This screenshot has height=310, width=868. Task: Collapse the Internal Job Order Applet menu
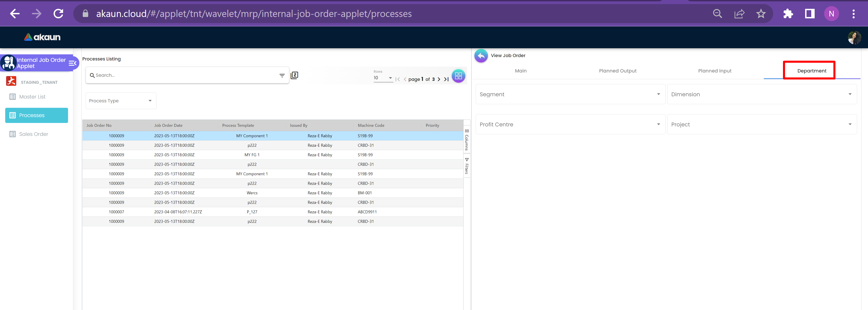tap(72, 63)
